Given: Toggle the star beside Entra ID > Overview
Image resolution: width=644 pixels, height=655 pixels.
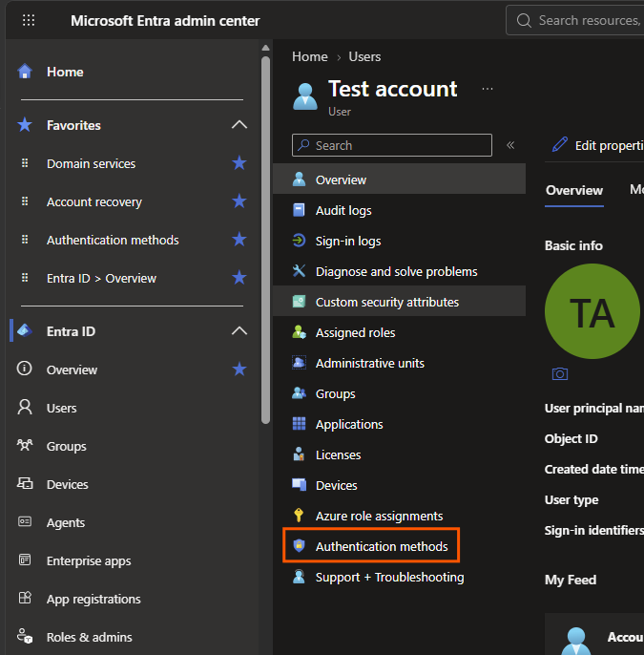Looking at the screenshot, I should 239,278.
